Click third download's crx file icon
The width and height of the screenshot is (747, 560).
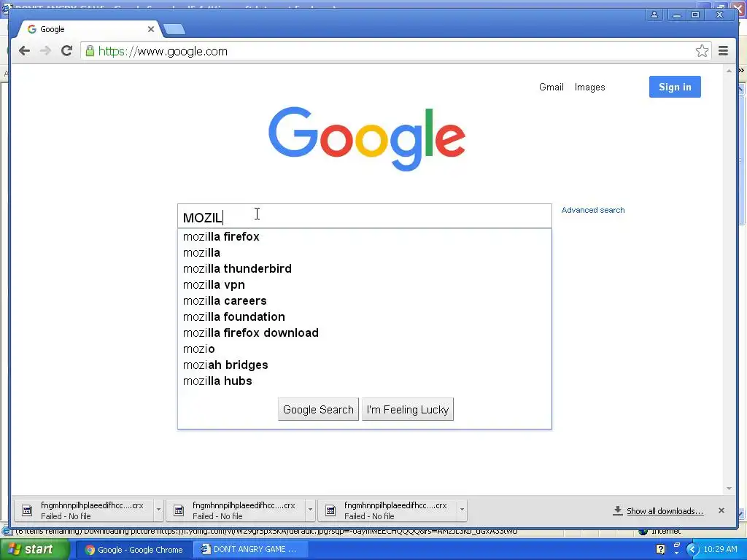click(330, 511)
